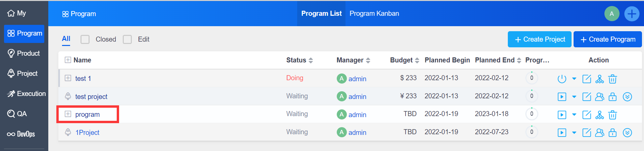Image resolution: width=644 pixels, height=151 pixels.
Task: Click the Create Program button
Action: [607, 39]
